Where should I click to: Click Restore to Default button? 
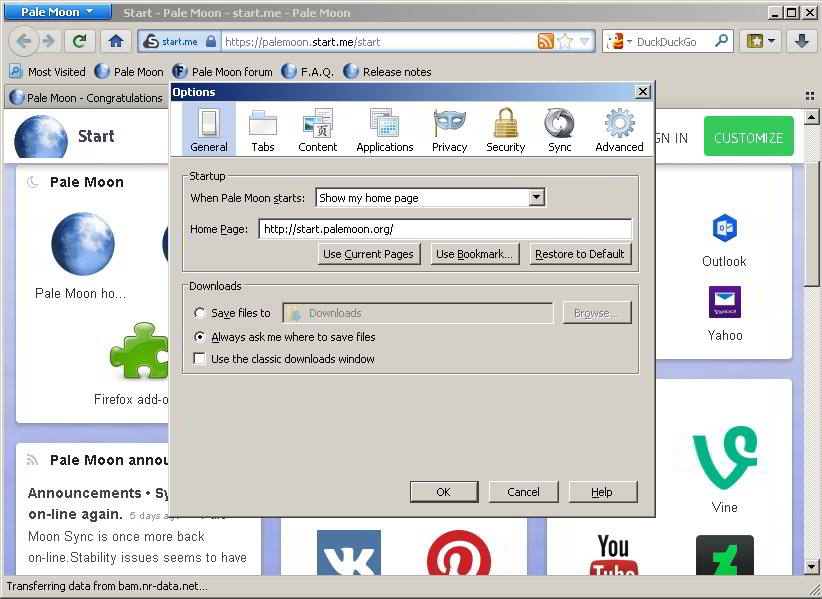[580, 254]
